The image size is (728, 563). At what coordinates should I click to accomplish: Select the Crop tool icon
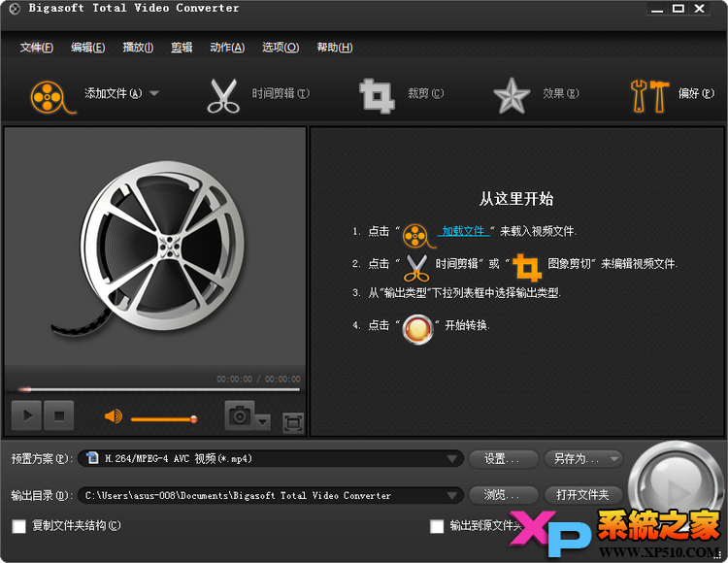click(x=377, y=96)
